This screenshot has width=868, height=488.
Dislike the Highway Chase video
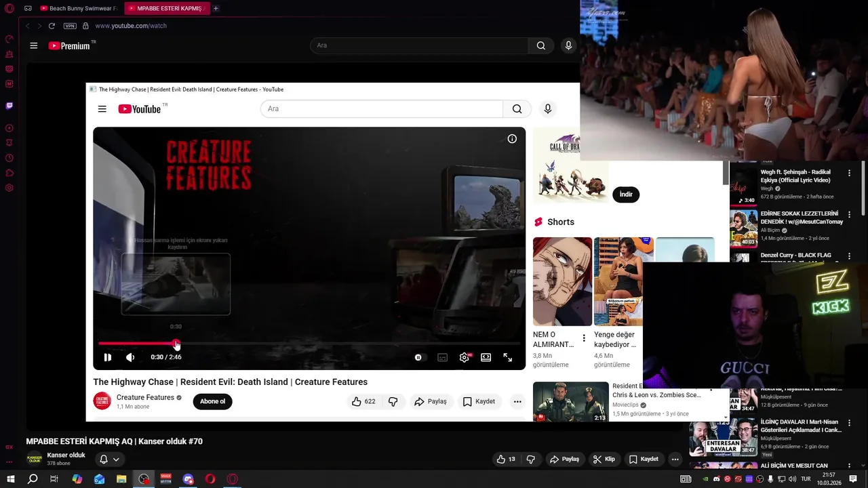393,401
